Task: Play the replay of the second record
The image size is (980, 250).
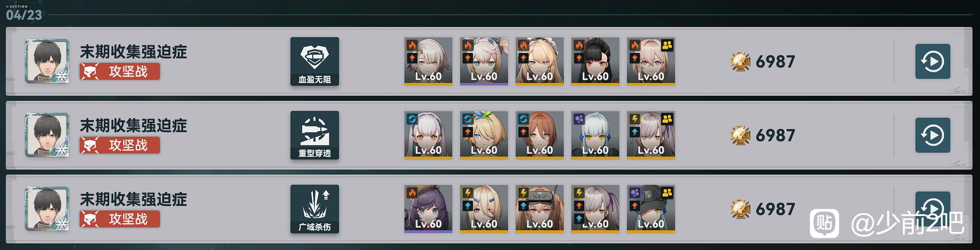Action: click(x=933, y=135)
